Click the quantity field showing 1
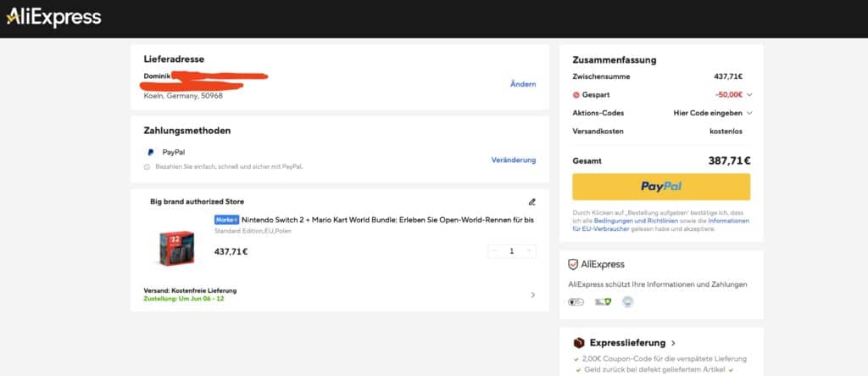 (x=511, y=251)
